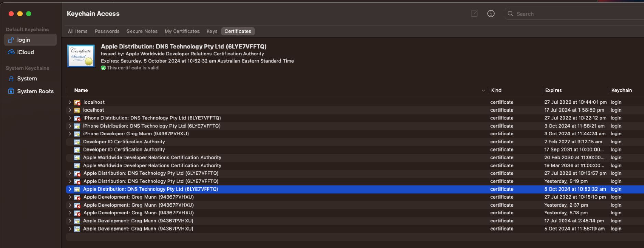Expand the selected Apple Distribution certificate row
Screen dimensions: 644x248
(70, 189)
